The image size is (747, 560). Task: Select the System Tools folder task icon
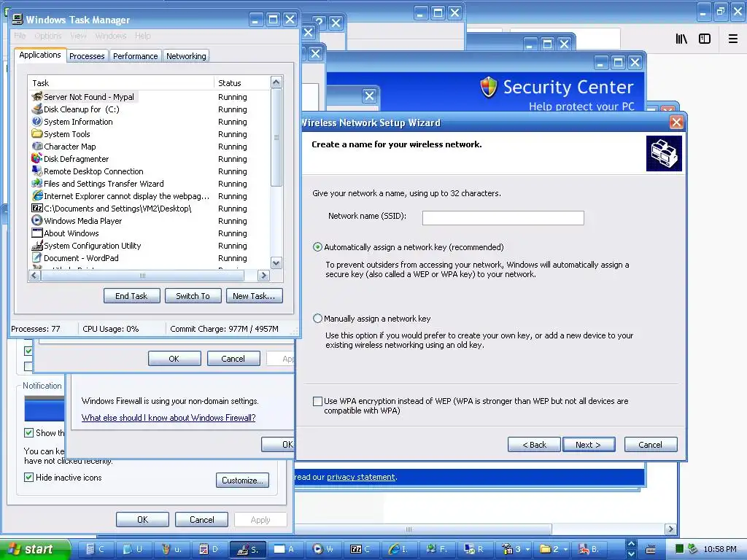37,134
